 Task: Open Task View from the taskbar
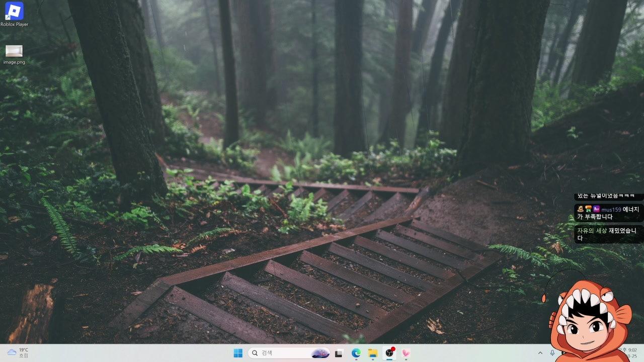(x=340, y=353)
